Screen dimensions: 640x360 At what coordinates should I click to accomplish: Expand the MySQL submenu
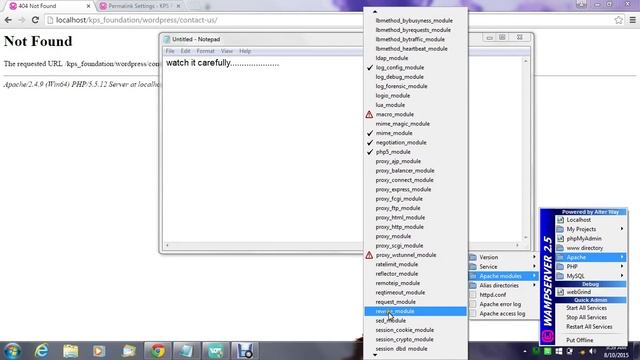tap(591, 276)
